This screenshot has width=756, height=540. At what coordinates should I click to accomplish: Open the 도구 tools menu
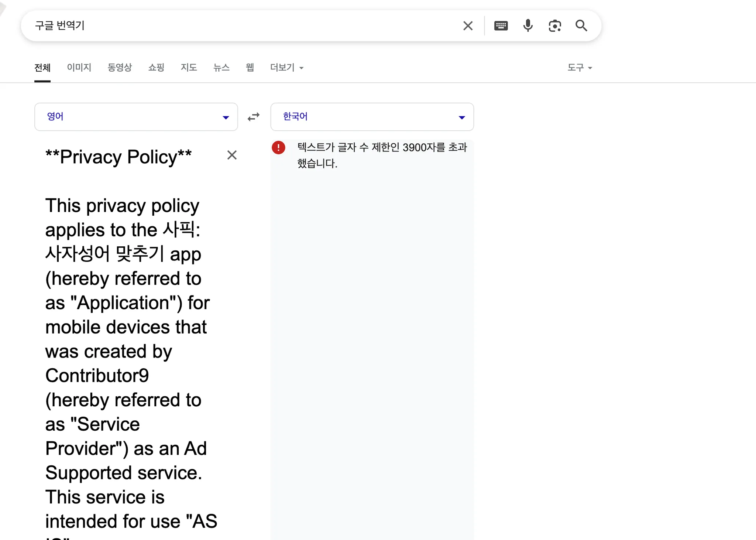click(x=579, y=68)
